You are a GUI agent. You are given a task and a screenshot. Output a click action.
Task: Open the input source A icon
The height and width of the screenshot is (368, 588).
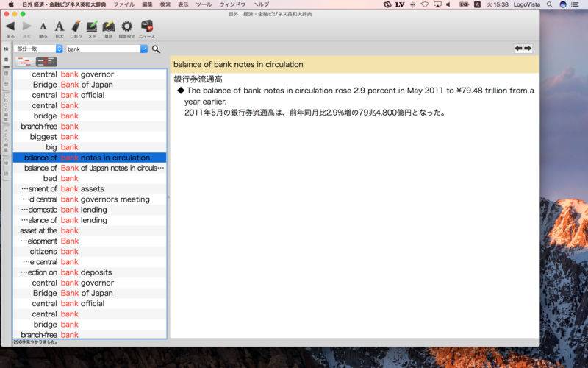coord(477,4)
